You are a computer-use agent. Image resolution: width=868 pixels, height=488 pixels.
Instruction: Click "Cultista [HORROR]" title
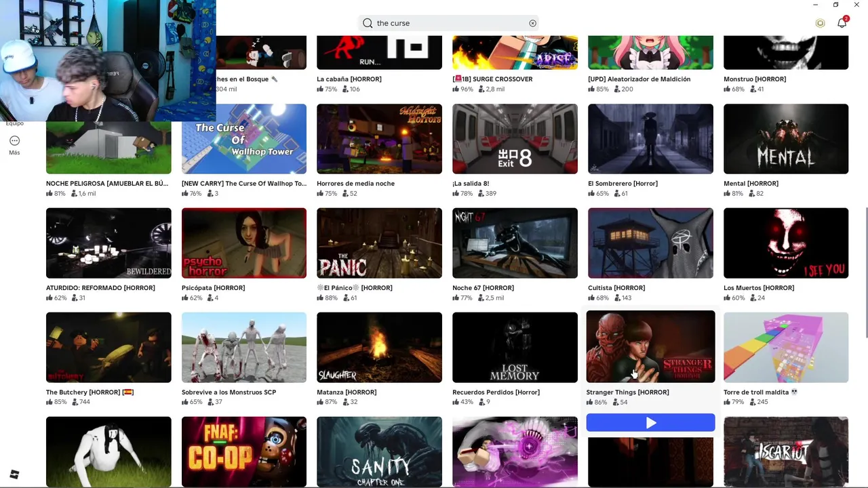[x=616, y=288]
